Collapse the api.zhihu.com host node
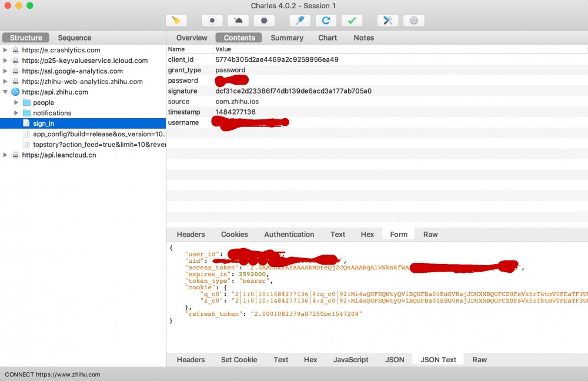 pyautogui.click(x=6, y=92)
